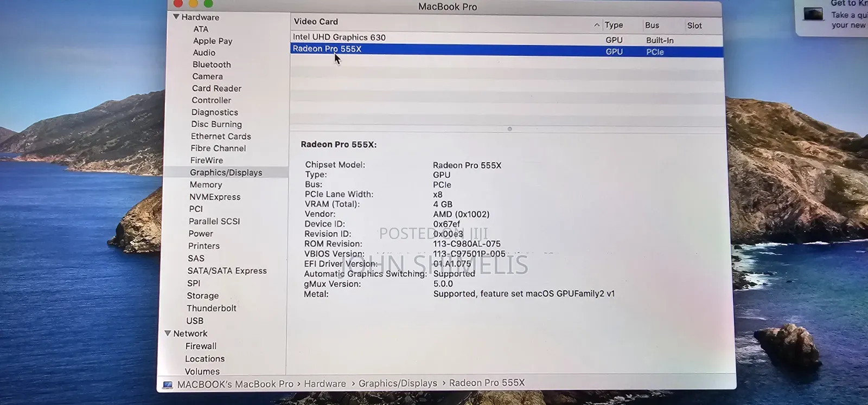Click Built-In bus cell for Intel UHD
This screenshot has height=405, width=868.
(x=660, y=41)
